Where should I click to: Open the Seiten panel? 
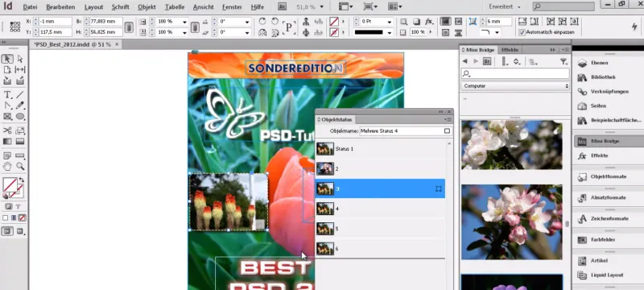pos(598,106)
